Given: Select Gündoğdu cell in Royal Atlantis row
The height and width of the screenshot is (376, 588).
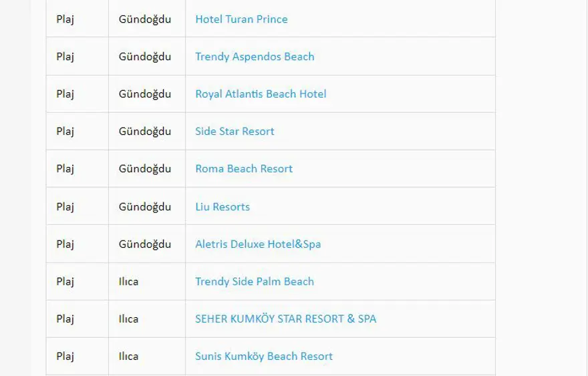Looking at the screenshot, I should coord(145,94).
